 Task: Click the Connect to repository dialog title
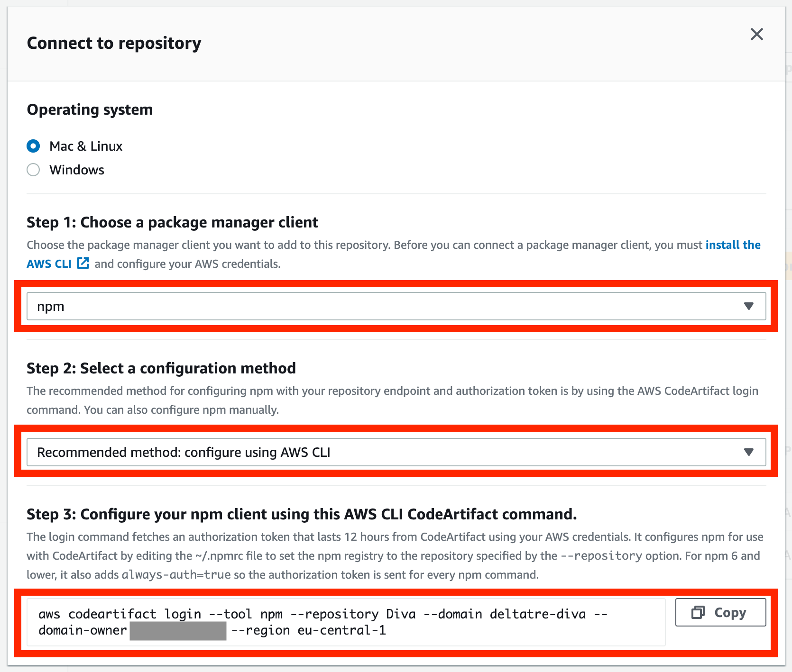coord(114,43)
